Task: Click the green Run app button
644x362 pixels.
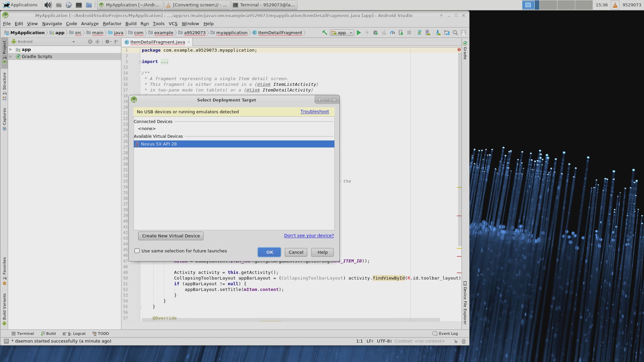Action: pos(359,33)
